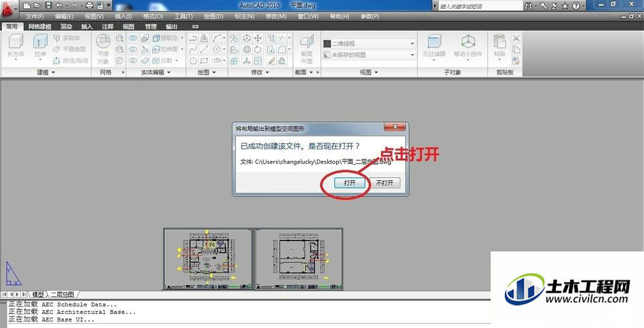Click the move icon in 修改 panel
This screenshot has width=644, height=328.
click(258, 38)
